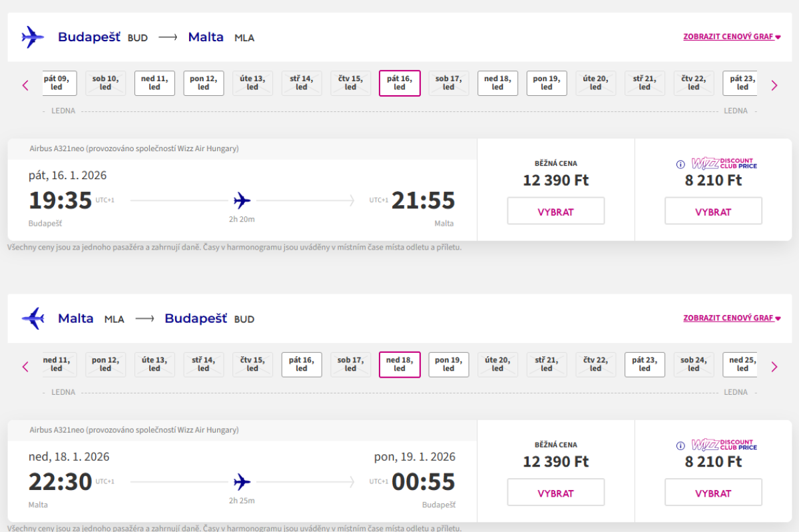Click the outbound Wizz Discount Club Price logo
The width and height of the screenshot is (799, 532).
(x=724, y=164)
